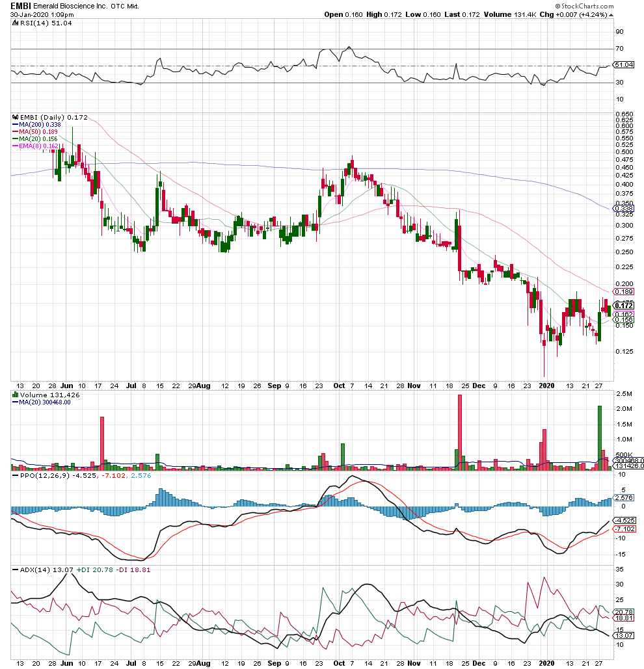Click the 30-Jan-2020 1:09pm timestamp

click(x=42, y=14)
